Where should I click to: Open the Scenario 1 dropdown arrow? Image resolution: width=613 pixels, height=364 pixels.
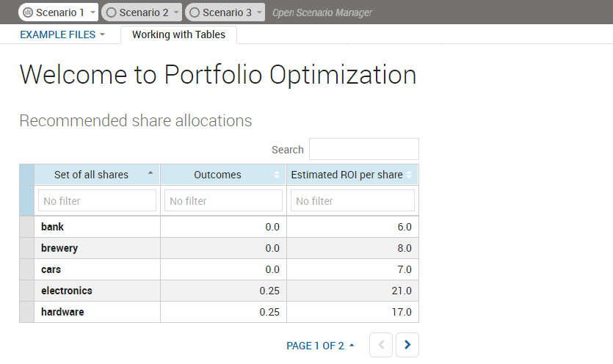coord(93,13)
